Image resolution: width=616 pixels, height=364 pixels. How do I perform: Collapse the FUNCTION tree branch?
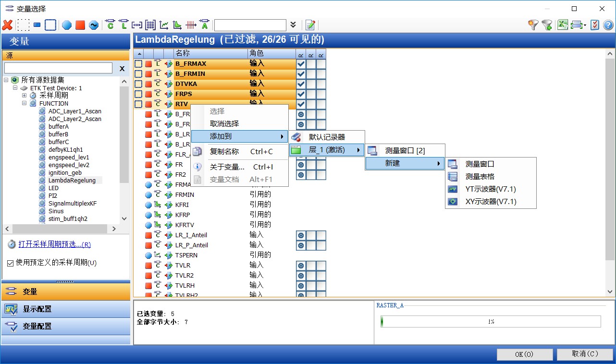[x=25, y=103]
